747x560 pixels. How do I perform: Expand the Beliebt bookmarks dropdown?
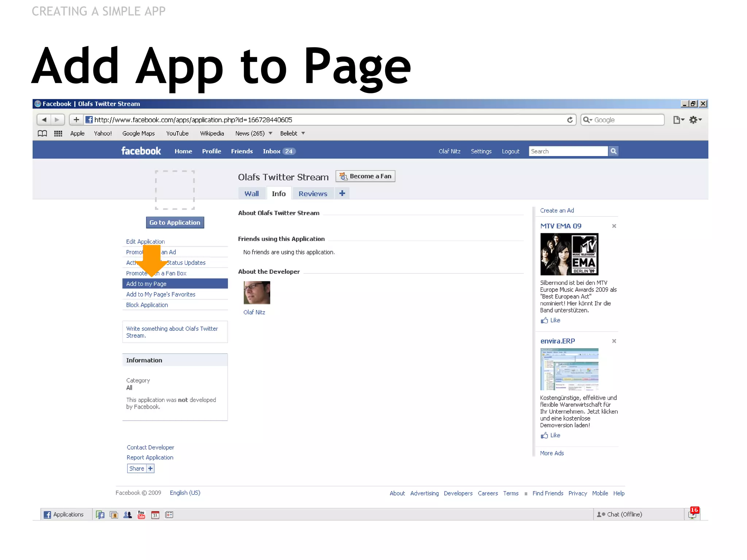click(303, 133)
